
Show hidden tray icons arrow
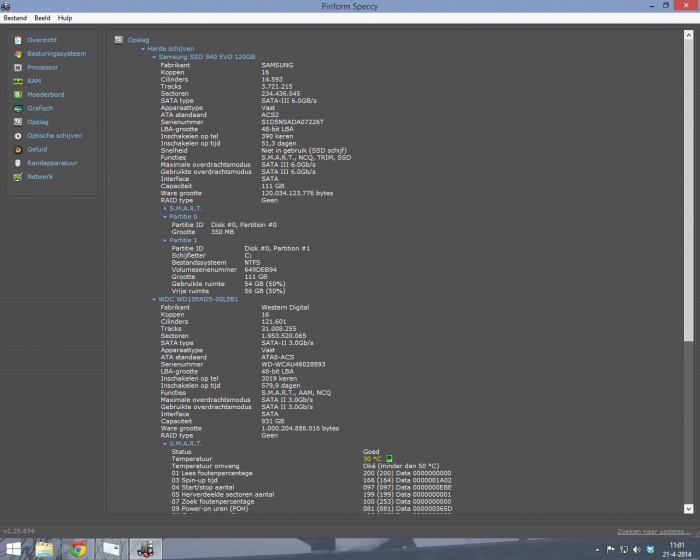(x=597, y=550)
